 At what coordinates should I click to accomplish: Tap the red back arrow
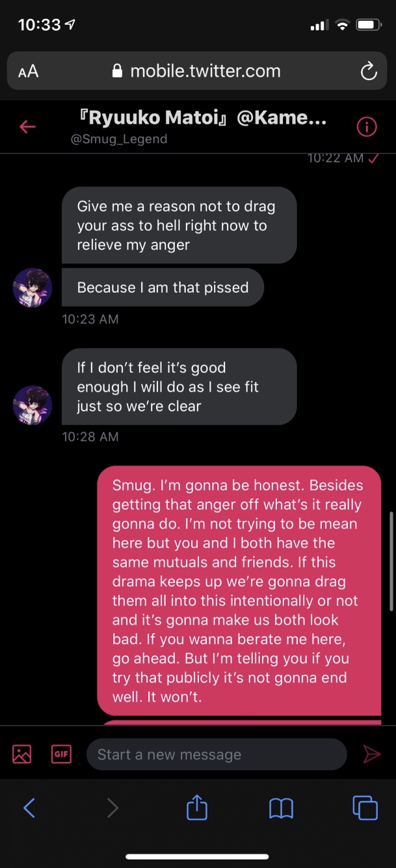click(x=27, y=127)
